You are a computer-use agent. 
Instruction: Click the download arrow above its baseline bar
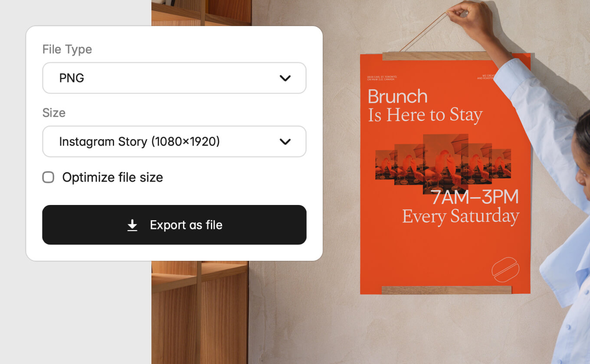[131, 224]
